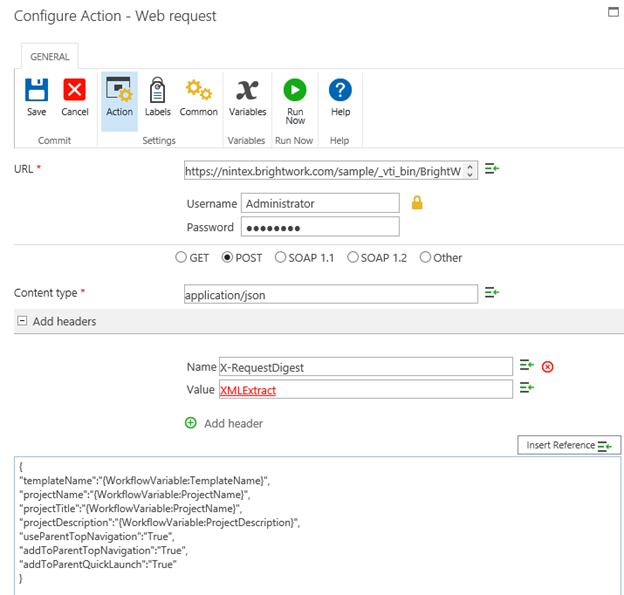Click header Name field X-RequestDigest

click(x=365, y=367)
